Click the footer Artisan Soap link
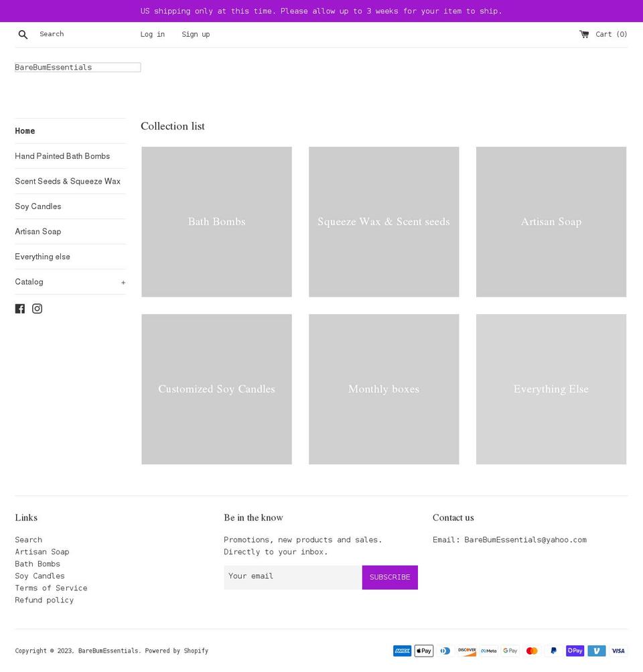 42,551
